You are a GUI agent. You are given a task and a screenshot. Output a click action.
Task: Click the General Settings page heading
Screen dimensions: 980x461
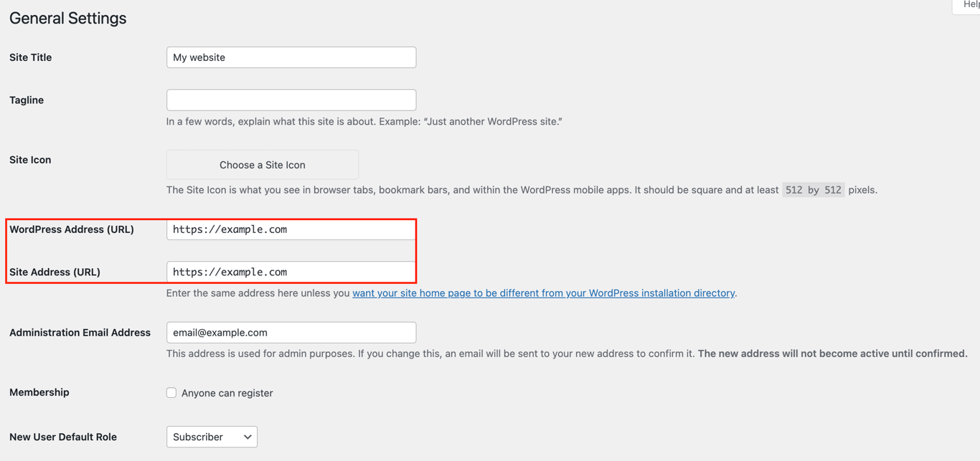click(67, 18)
